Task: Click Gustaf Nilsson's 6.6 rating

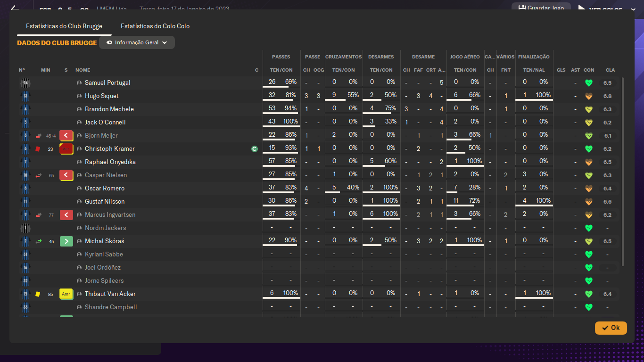Action: pyautogui.click(x=607, y=202)
